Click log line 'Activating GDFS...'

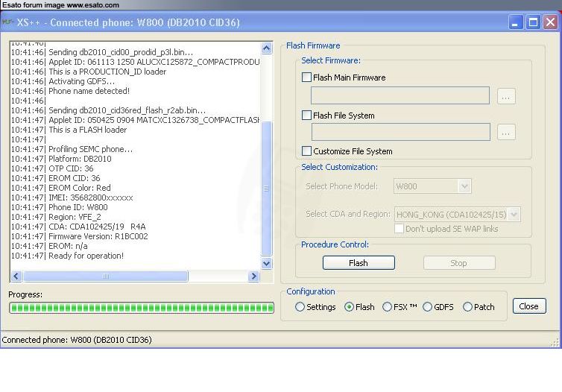pos(81,81)
